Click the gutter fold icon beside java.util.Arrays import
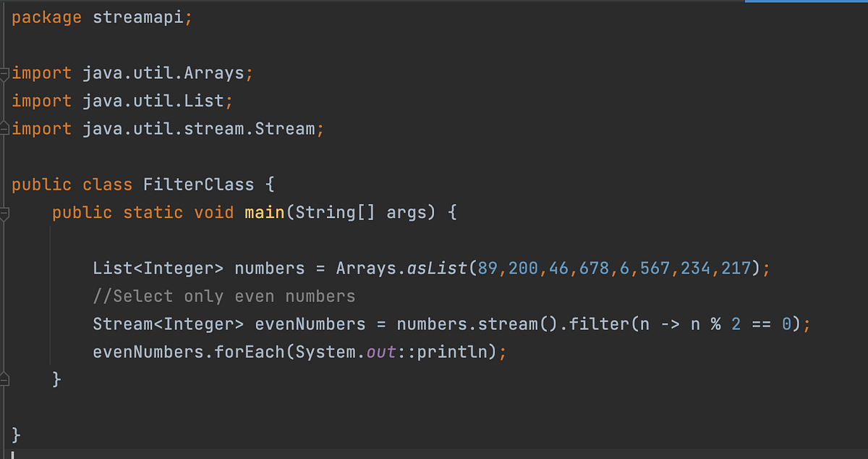868x459 pixels. point(4,72)
